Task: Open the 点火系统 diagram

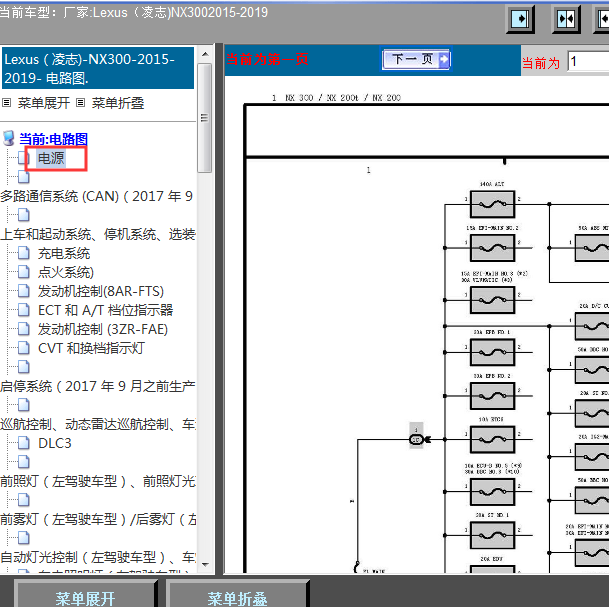Action: pos(66,272)
